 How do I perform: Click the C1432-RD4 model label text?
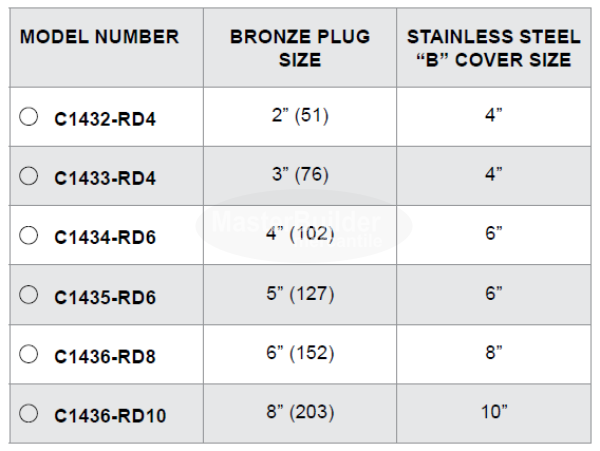105,120
